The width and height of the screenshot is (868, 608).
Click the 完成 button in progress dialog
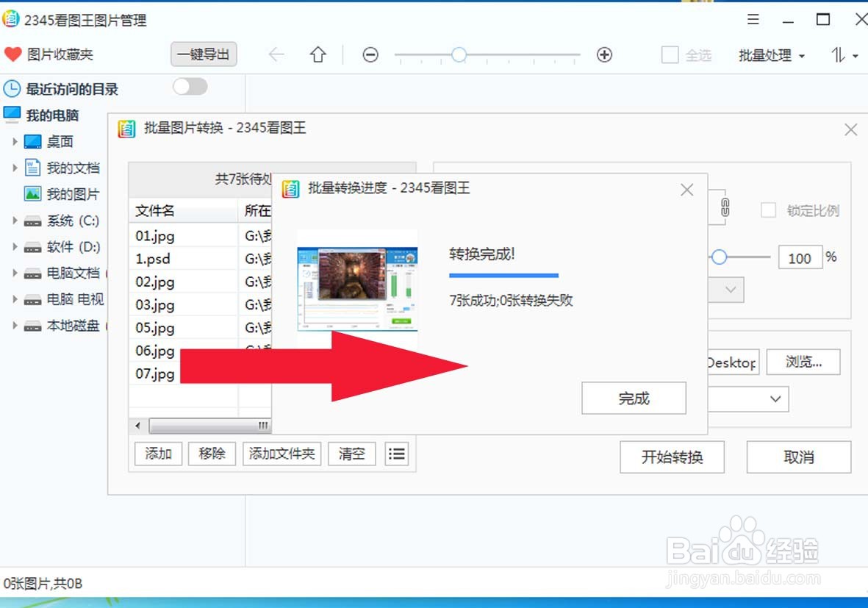634,398
